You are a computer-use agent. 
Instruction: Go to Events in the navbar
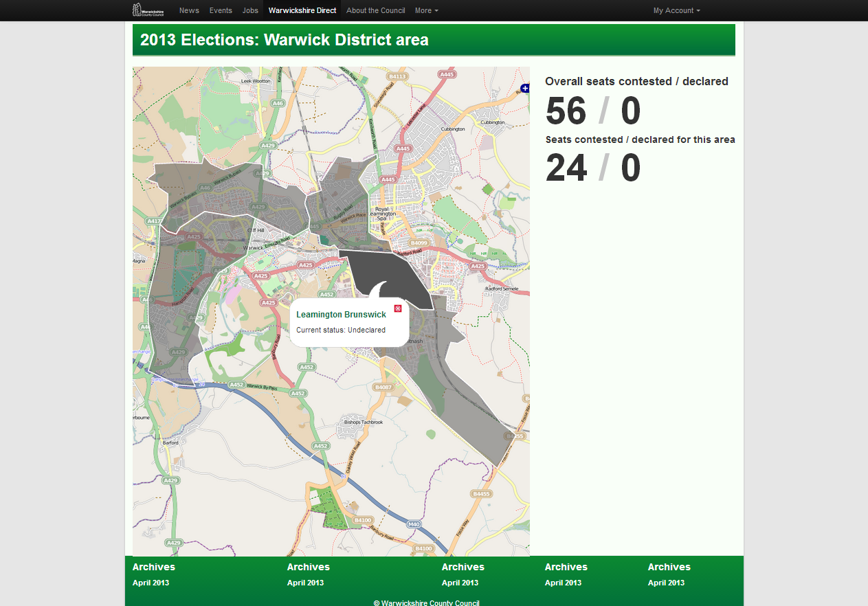tap(221, 10)
